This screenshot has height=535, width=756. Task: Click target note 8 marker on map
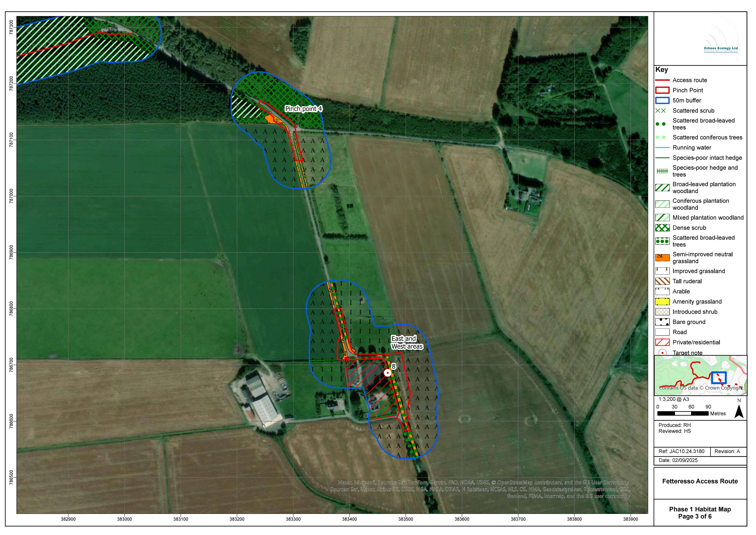[388, 373]
